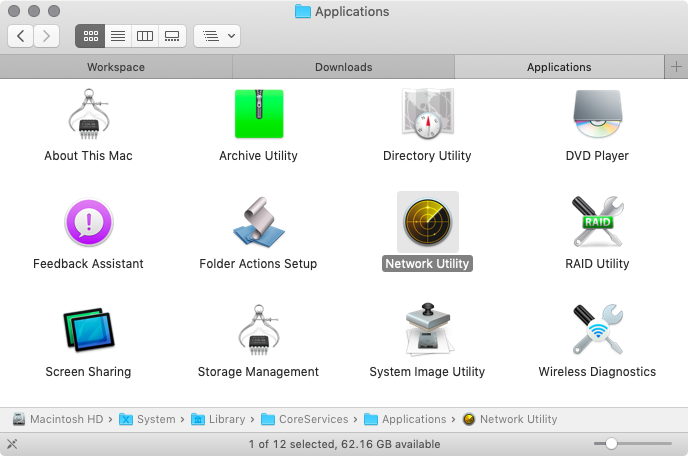Switch to column view mode
The height and width of the screenshot is (456, 688).
[x=145, y=36]
